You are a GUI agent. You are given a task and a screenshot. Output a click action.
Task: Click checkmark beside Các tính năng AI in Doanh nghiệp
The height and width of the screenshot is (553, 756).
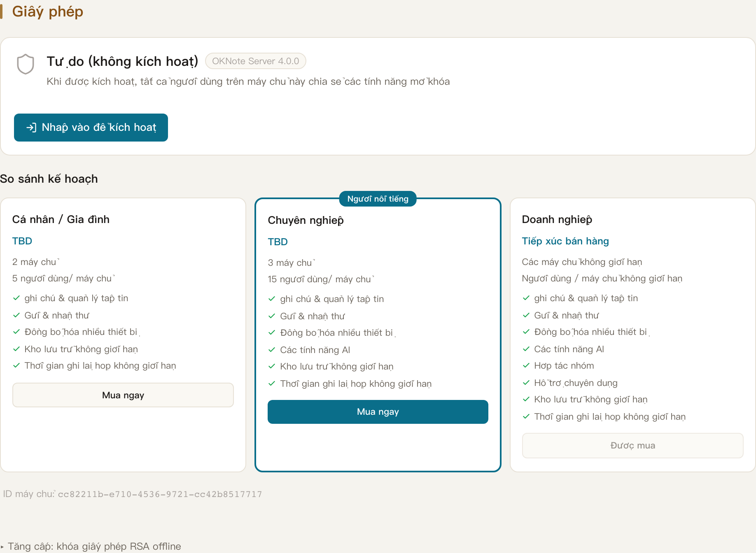coord(526,349)
